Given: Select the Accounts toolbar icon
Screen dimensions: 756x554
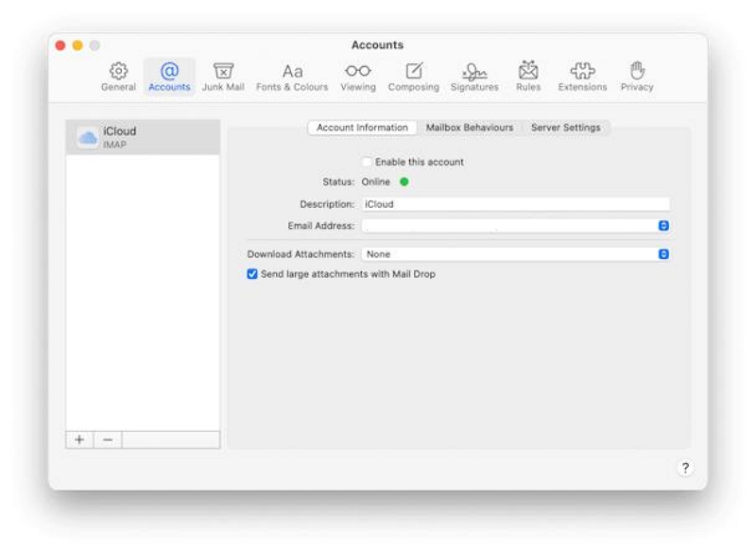Looking at the screenshot, I should 169,78.
